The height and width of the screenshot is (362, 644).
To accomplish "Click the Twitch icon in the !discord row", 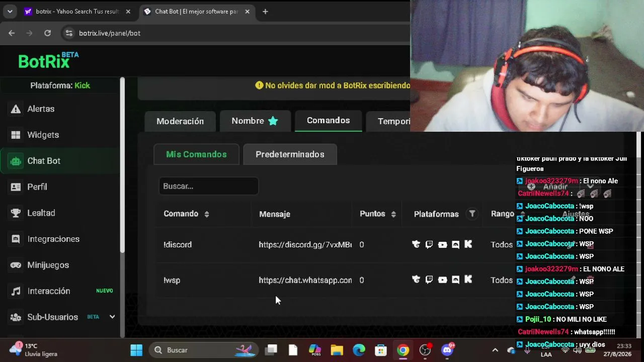I will click(429, 244).
